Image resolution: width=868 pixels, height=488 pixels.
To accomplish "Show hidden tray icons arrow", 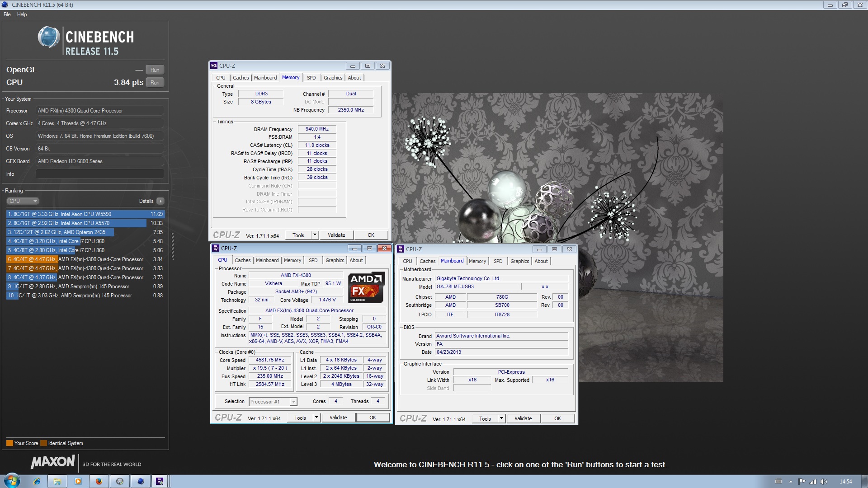I will coord(791,482).
